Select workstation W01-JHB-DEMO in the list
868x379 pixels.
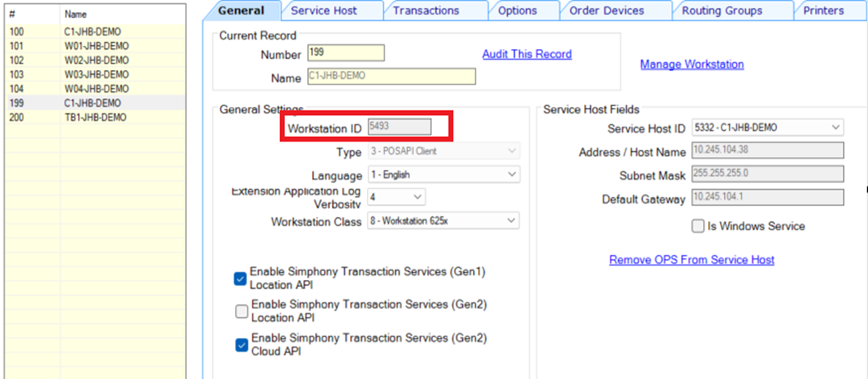click(94, 46)
